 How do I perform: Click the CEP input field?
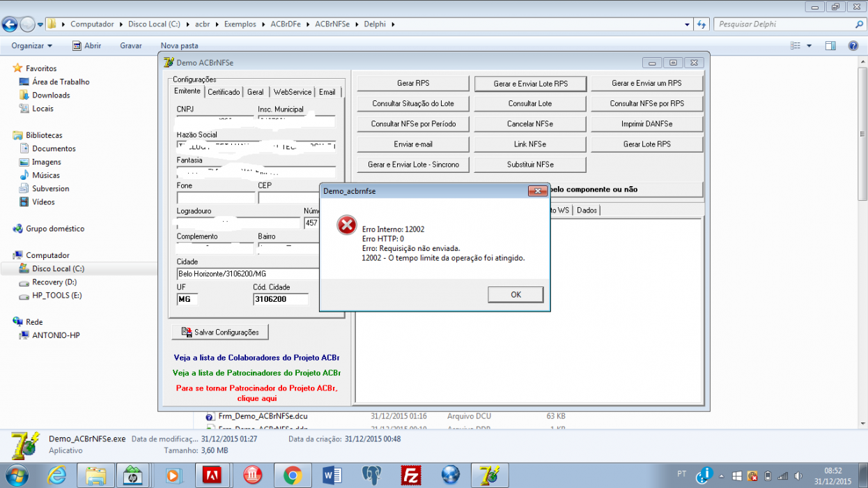(x=288, y=198)
